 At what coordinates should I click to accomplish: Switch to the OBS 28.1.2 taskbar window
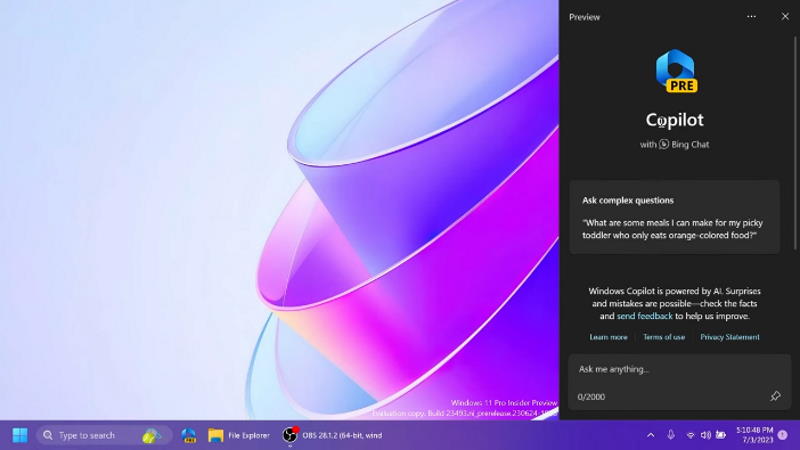pos(332,435)
